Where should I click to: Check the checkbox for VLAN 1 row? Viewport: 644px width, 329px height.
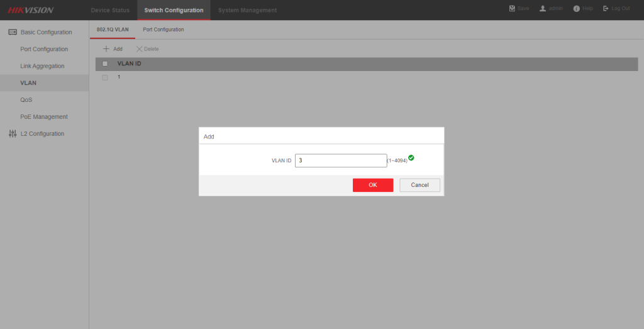105,77
